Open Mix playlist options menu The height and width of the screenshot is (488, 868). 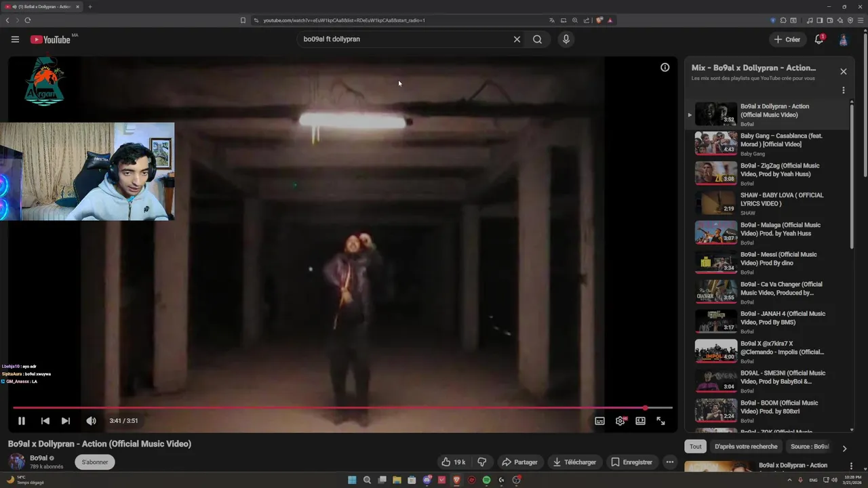[844, 90]
